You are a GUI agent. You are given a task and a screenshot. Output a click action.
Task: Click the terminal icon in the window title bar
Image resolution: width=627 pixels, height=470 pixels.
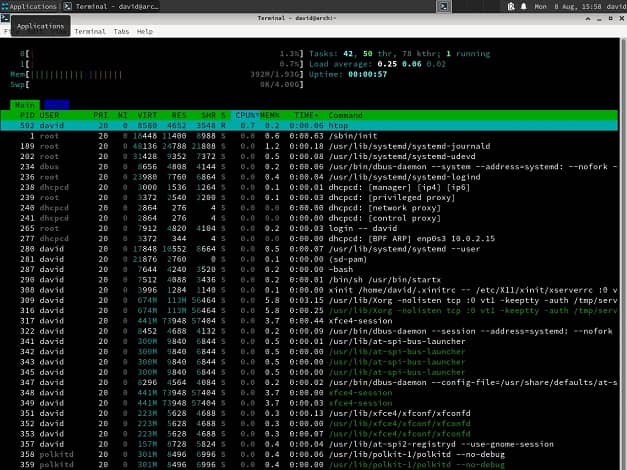click(5, 18)
